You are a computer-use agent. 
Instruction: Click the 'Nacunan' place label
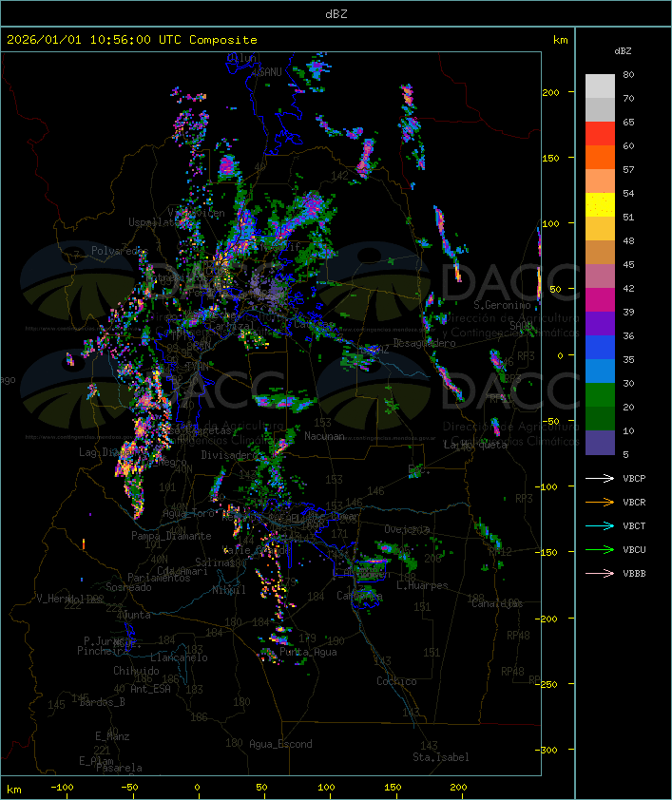pos(324,436)
